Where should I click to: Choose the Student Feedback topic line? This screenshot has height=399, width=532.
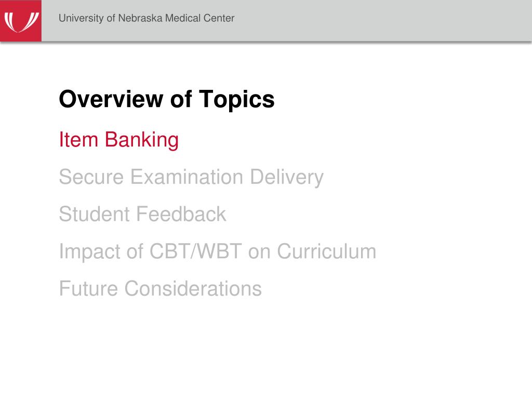(142, 214)
